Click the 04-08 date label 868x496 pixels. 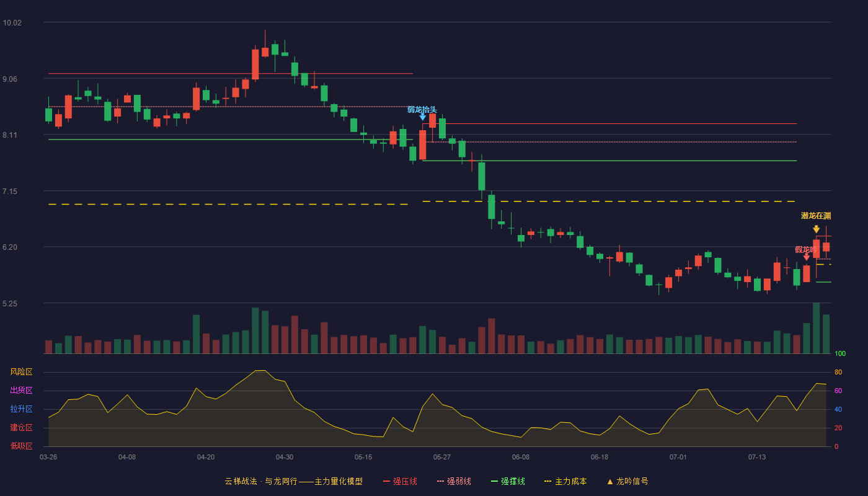[x=127, y=457]
